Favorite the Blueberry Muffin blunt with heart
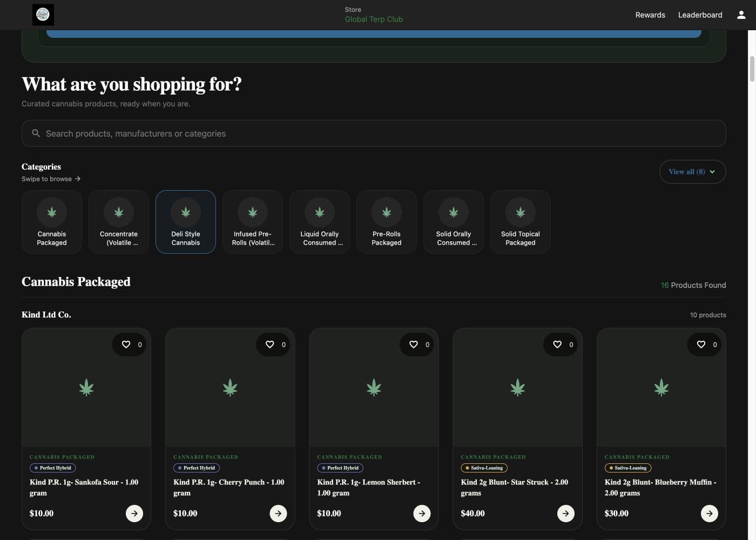Viewport: 756px width, 540px height. (x=701, y=345)
